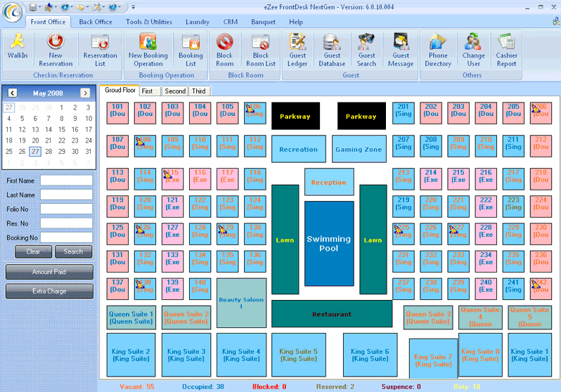Switch to the Second floor tab

click(175, 91)
